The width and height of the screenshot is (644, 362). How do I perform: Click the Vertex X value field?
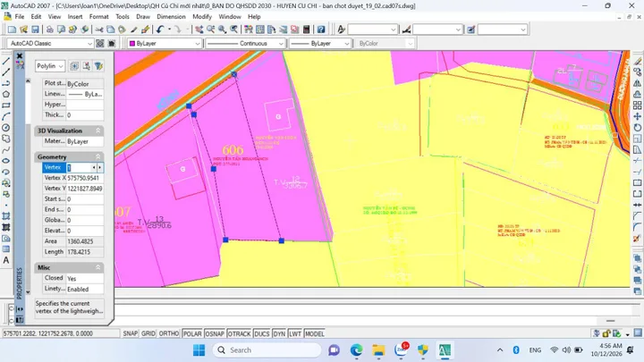pyautogui.click(x=85, y=178)
